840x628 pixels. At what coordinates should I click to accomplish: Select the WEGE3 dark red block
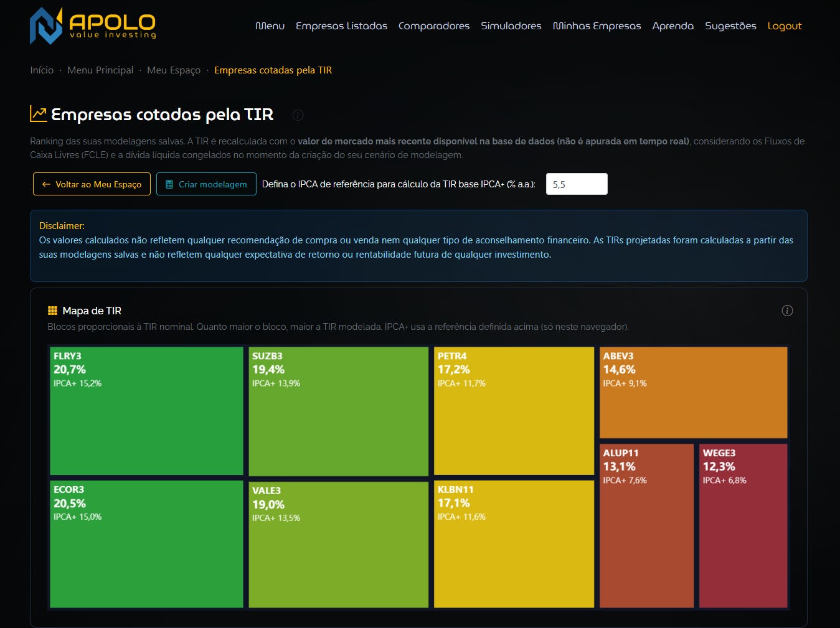[743, 526]
